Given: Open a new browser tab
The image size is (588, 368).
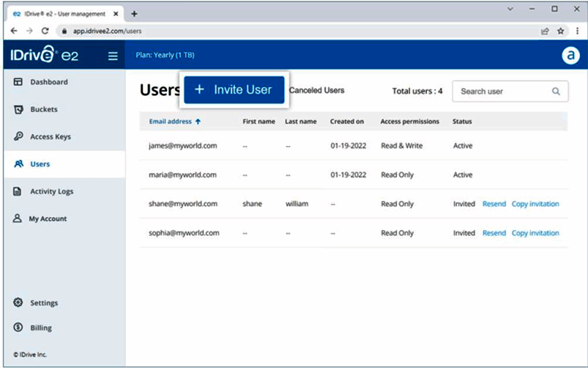Looking at the screenshot, I should [x=134, y=15].
